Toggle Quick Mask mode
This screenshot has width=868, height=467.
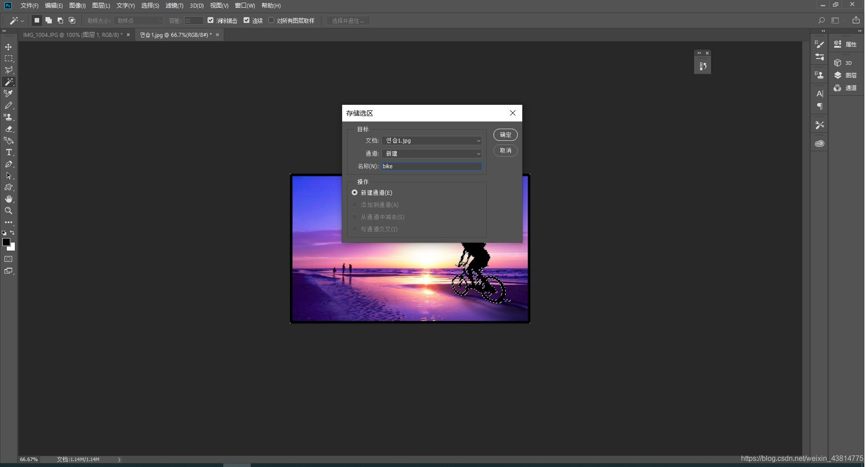[x=9, y=259]
